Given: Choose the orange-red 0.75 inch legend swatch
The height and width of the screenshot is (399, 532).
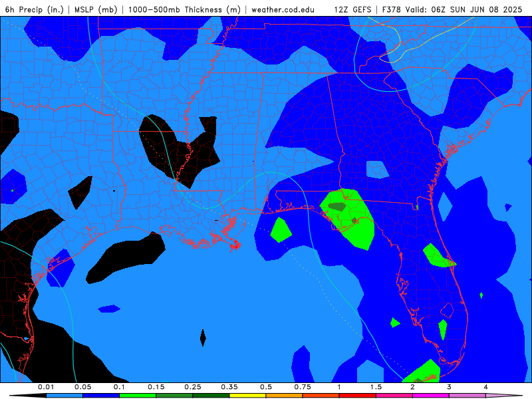Looking at the screenshot, I should [321, 396].
